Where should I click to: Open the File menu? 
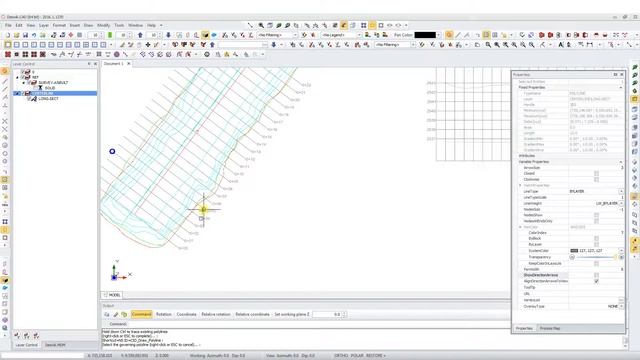pyautogui.click(x=8, y=25)
